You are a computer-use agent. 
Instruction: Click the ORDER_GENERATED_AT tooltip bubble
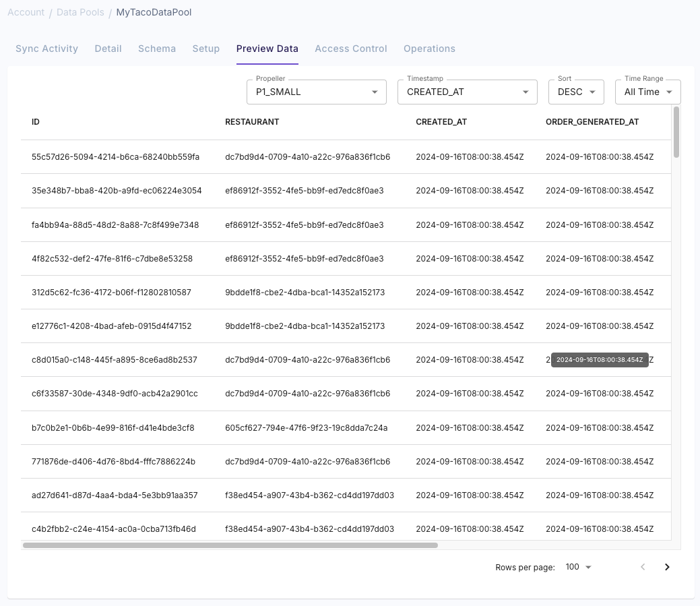coord(598,359)
